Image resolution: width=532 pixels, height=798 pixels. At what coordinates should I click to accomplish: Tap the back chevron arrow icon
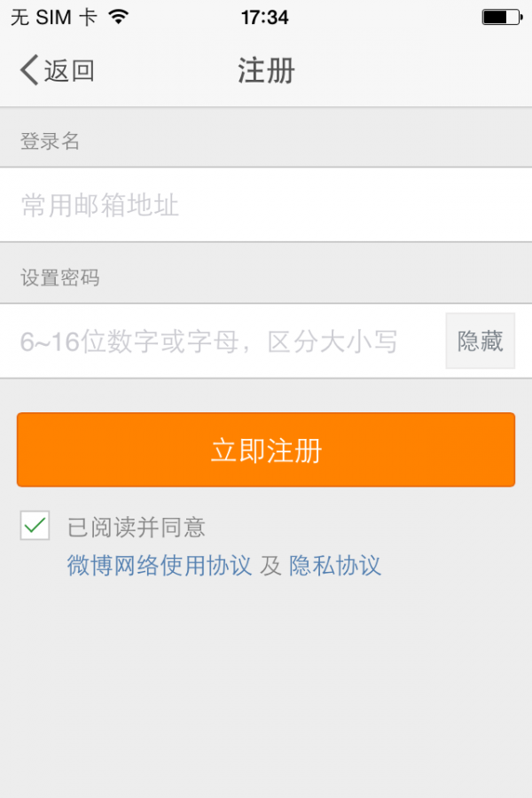click(29, 70)
